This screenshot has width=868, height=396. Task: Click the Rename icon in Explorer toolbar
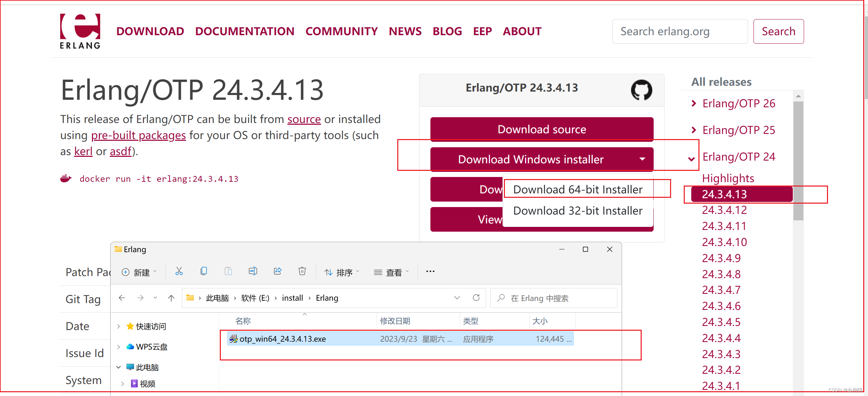coord(253,272)
